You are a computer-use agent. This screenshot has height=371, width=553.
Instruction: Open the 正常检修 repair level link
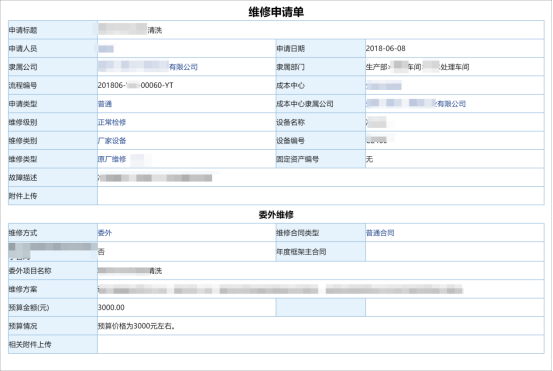112,122
